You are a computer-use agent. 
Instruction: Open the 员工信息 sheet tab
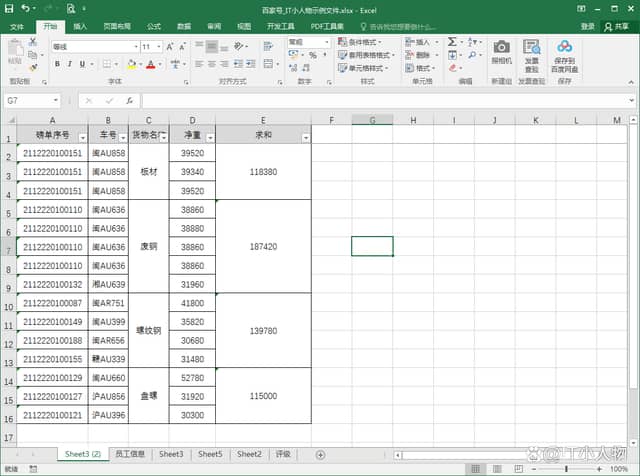click(x=131, y=454)
